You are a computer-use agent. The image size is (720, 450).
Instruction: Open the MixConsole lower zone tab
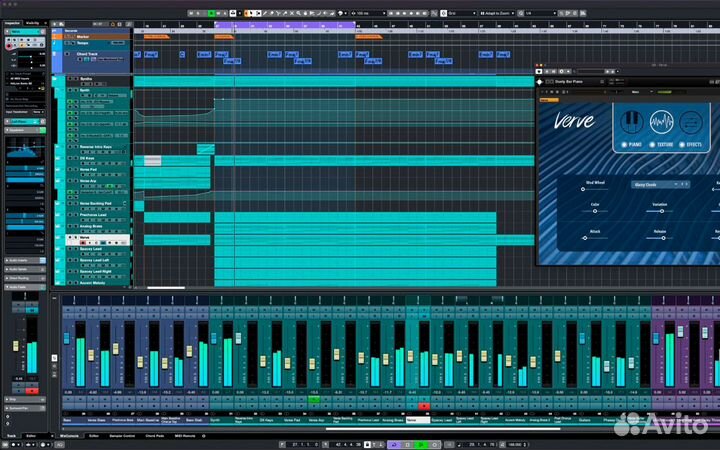[70, 436]
